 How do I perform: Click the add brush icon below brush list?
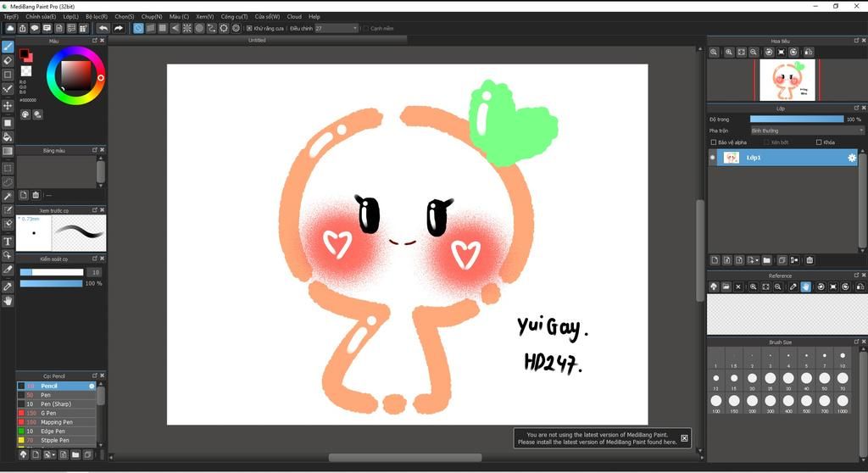point(36,454)
